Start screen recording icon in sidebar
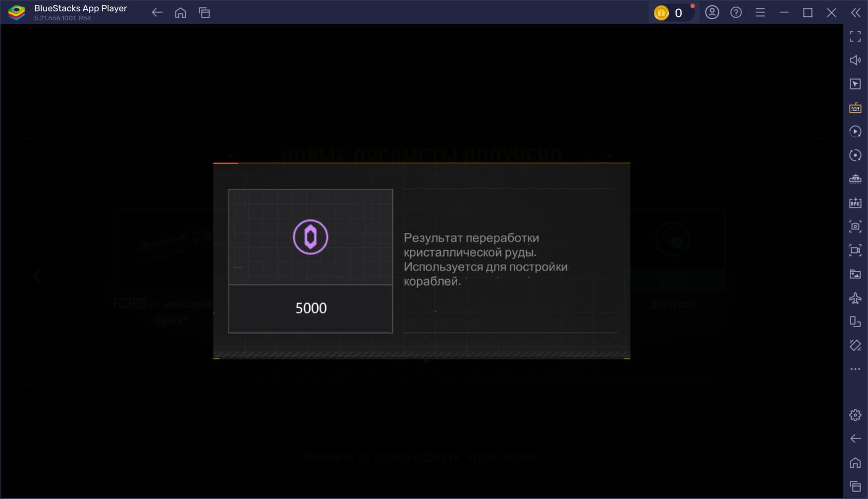The width and height of the screenshot is (868, 499). coord(855,250)
